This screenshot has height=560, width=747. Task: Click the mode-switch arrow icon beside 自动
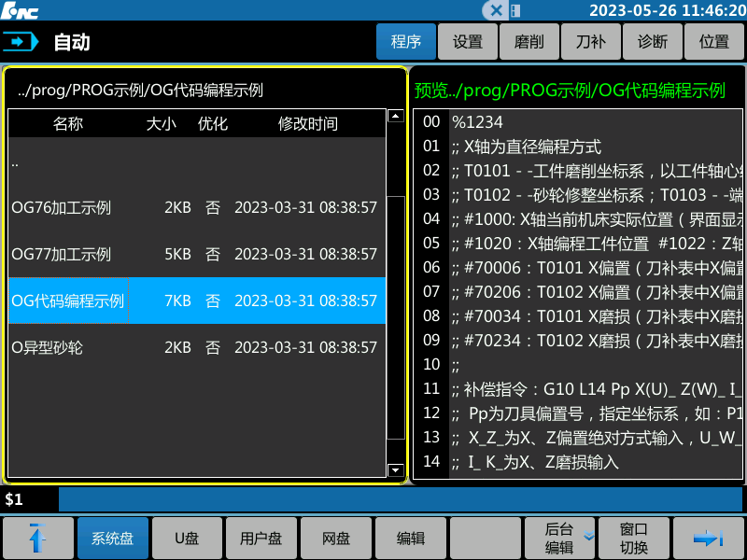[x=20, y=41]
